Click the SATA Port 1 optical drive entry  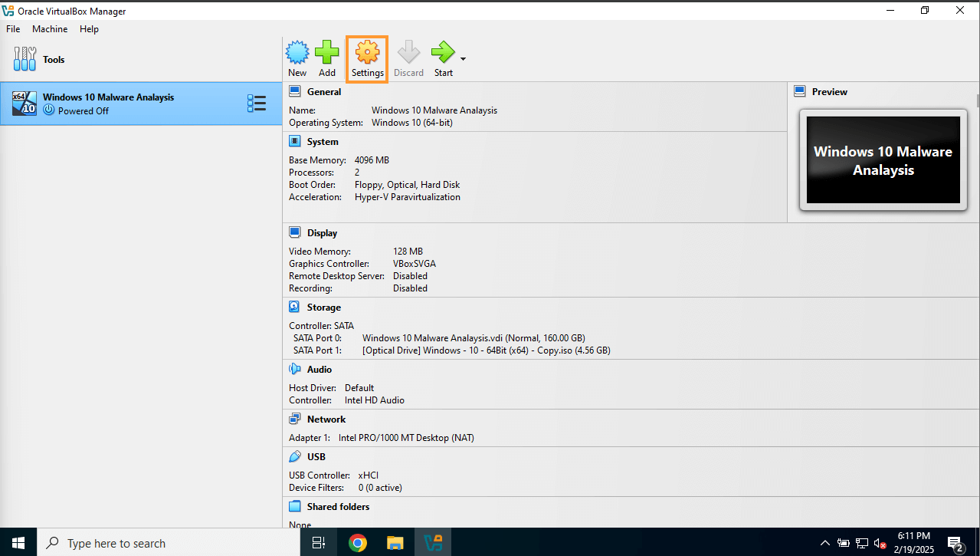(x=487, y=350)
